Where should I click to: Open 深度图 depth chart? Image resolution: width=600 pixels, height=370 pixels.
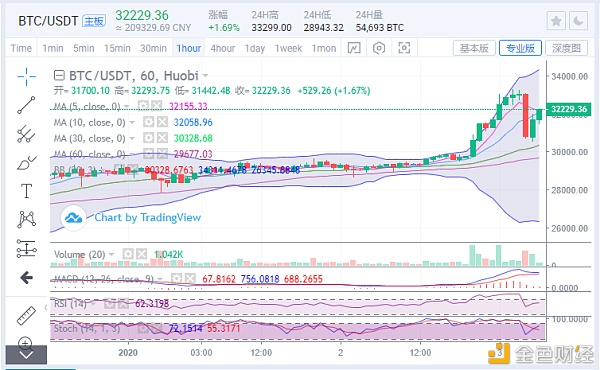point(566,48)
